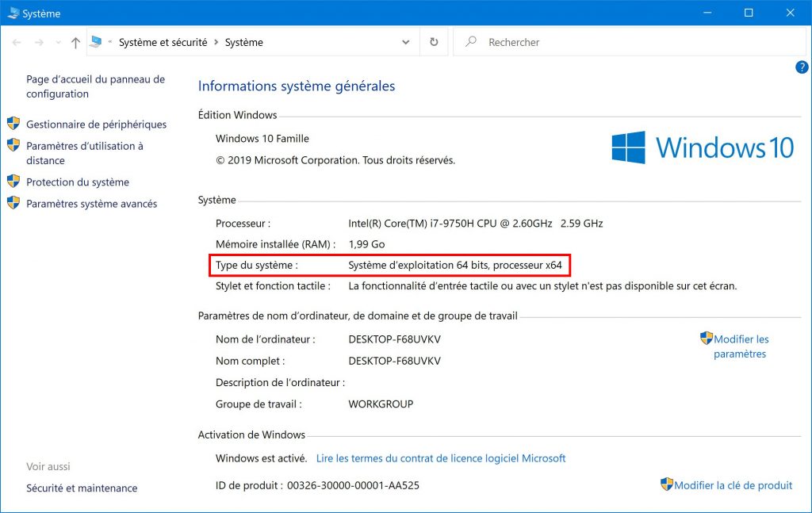
Task: Click the shield icon beside Protection du système
Action: (13, 182)
